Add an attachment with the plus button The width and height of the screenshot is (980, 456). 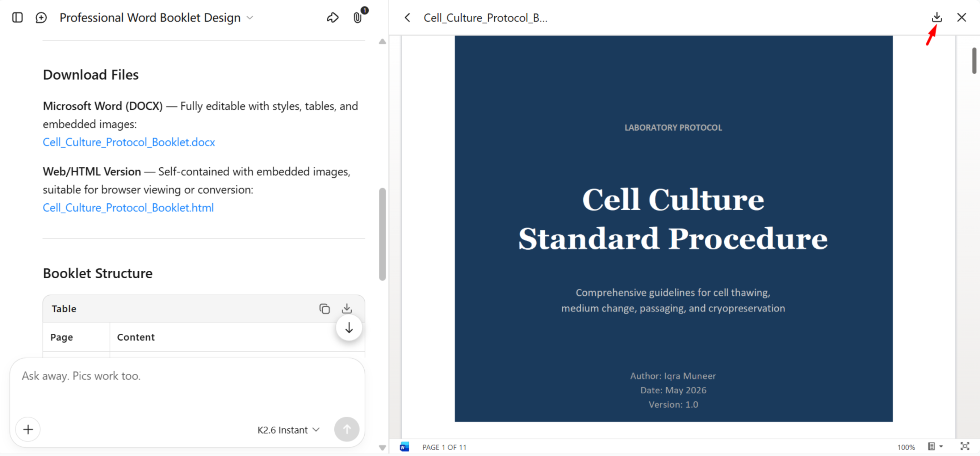28,429
